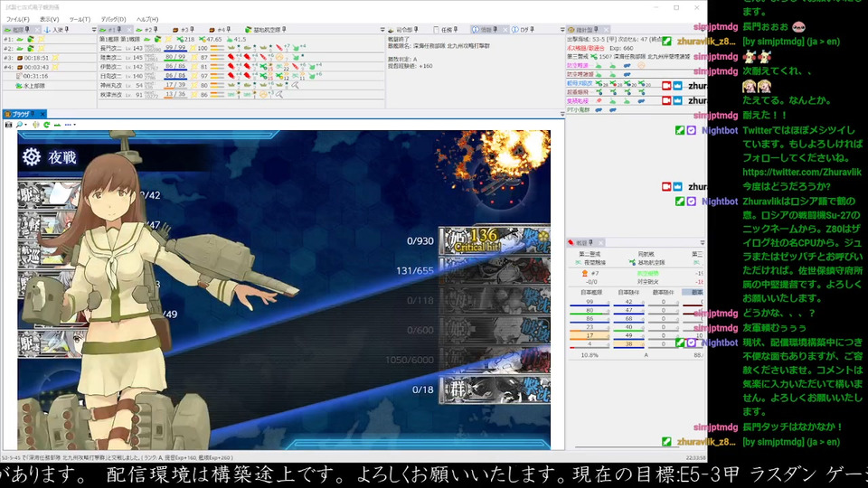Expand the 艦隊/入渠 panel options dropdown
The width and height of the screenshot is (868, 488).
(93, 30)
